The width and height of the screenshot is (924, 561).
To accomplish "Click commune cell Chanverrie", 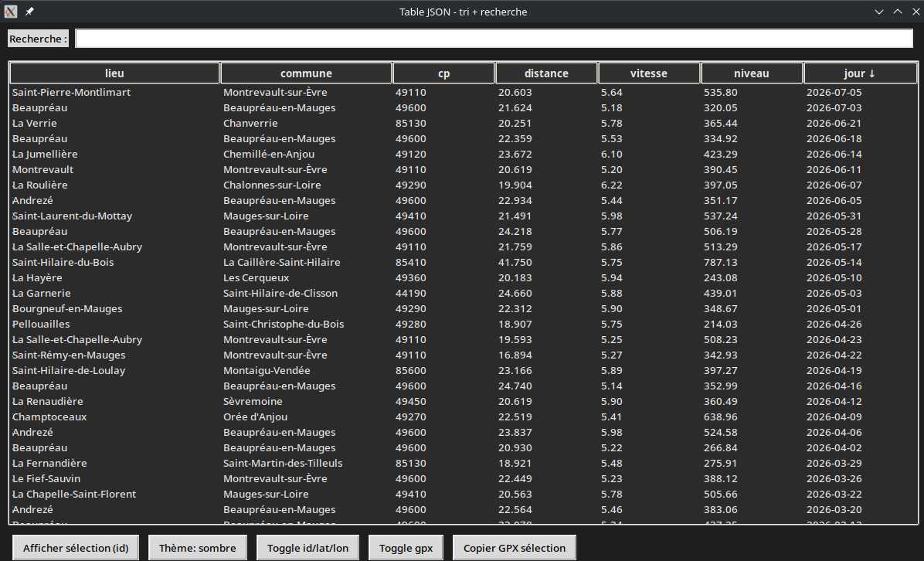I will tap(250, 123).
